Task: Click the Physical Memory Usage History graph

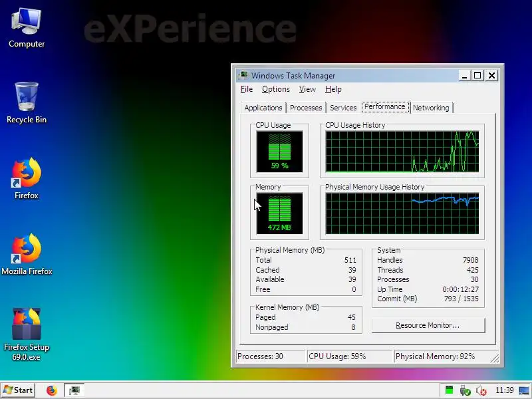Action: (402, 213)
